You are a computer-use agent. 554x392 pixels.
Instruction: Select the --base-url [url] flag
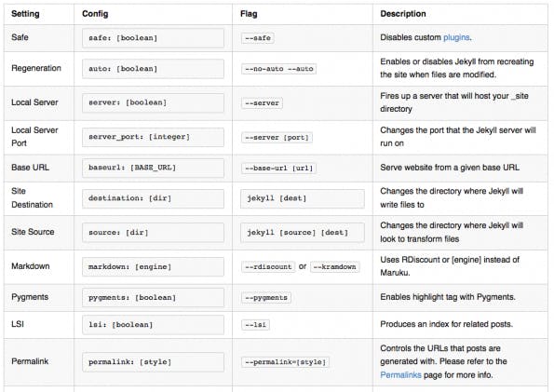tap(278, 168)
